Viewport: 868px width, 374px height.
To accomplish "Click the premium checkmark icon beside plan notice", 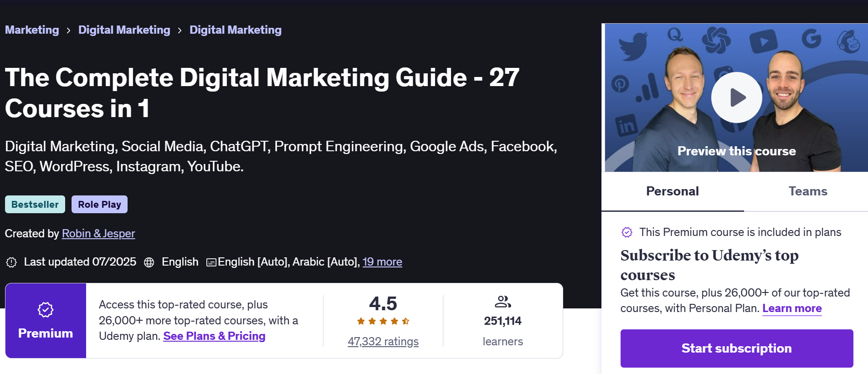I will tap(627, 232).
